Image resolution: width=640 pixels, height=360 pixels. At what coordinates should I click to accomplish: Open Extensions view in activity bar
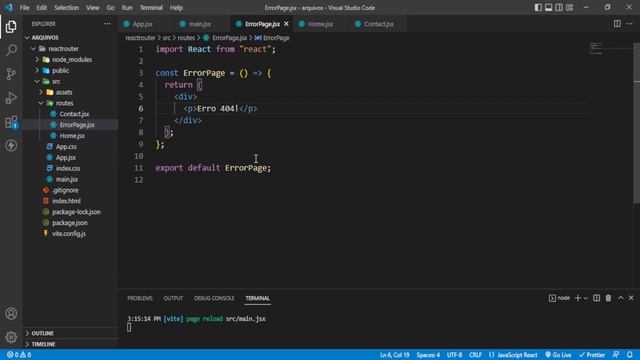click(11, 122)
